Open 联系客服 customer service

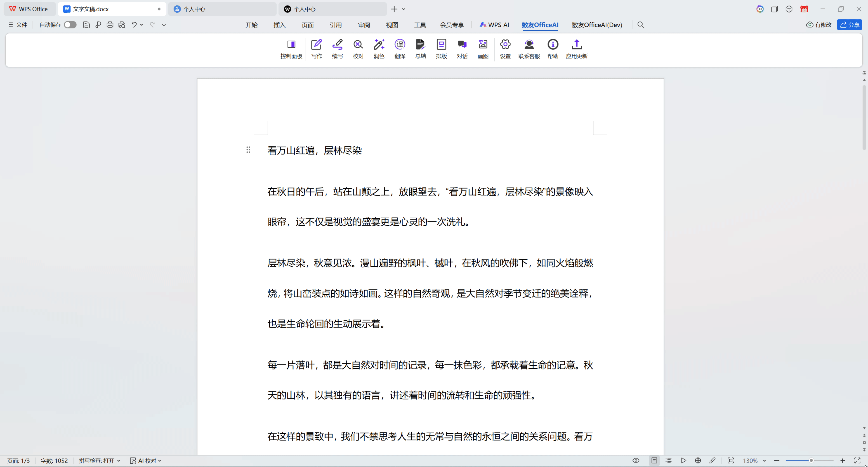[529, 49]
